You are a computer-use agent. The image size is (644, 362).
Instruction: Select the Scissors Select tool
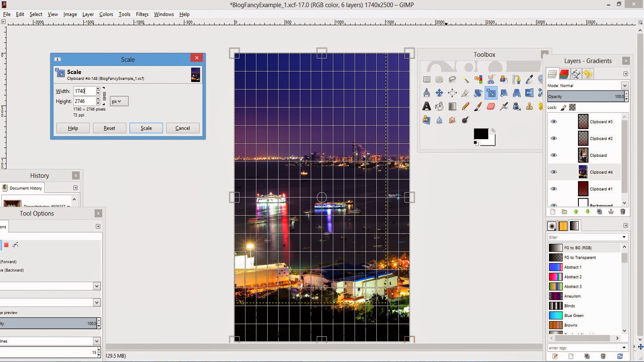[x=491, y=80]
